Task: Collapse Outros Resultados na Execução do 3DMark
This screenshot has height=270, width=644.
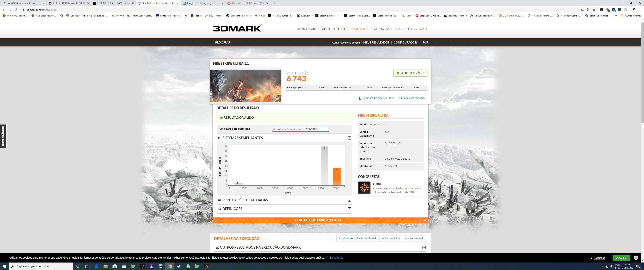Action: [424, 247]
